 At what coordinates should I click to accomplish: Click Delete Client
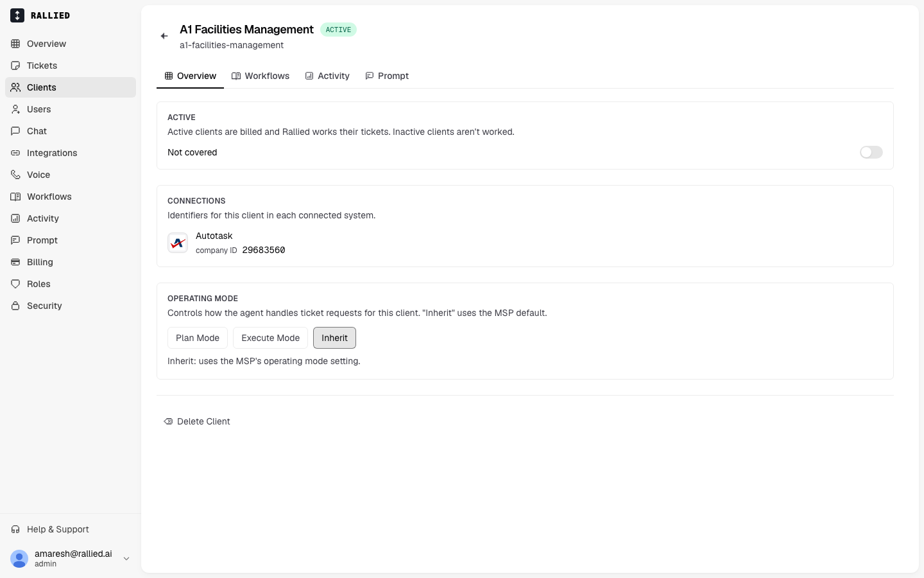point(197,421)
